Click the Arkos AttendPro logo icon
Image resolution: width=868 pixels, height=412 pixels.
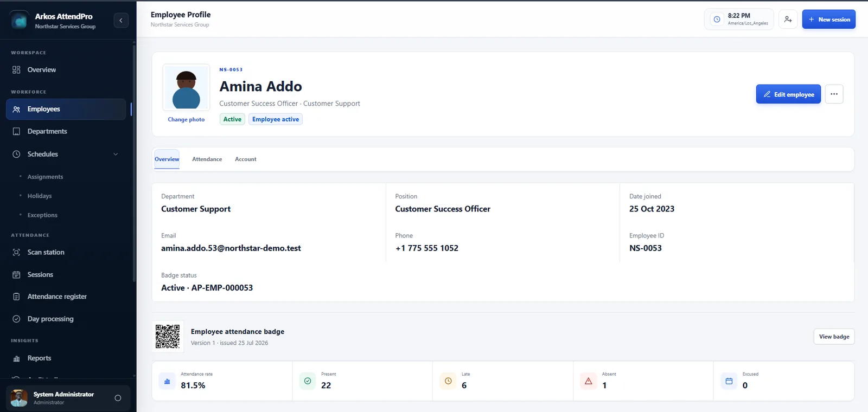(20, 21)
